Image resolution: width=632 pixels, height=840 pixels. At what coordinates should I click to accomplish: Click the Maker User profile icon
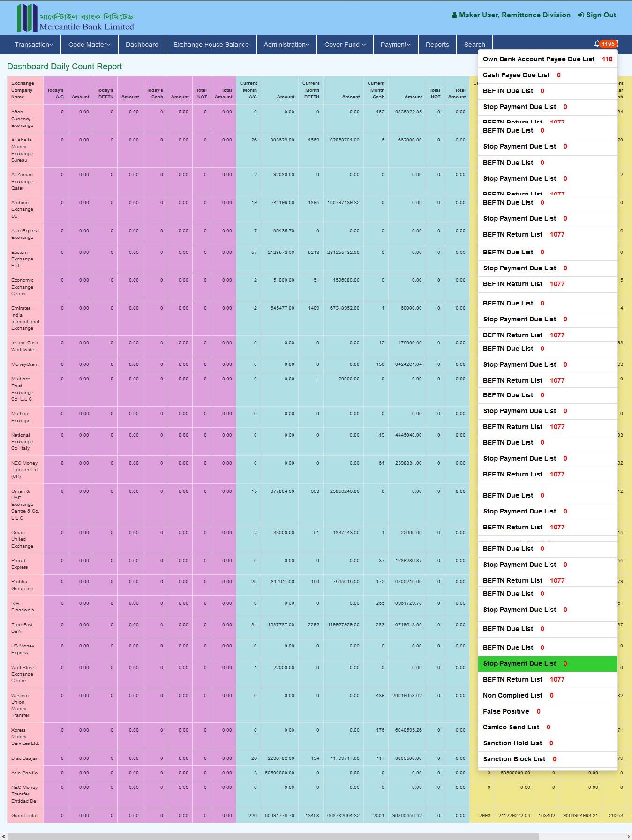coord(454,15)
